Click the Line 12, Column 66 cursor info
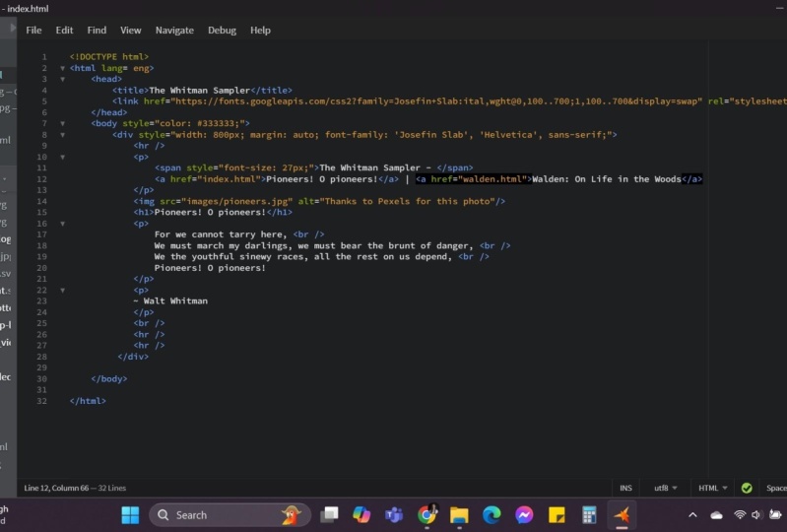The image size is (787, 532). (x=56, y=488)
